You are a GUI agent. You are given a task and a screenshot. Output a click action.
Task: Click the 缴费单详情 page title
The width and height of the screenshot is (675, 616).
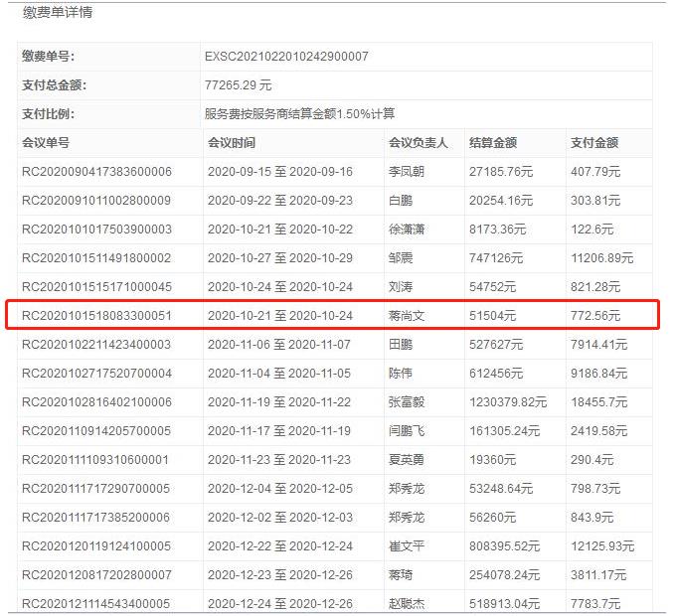pyautogui.click(x=59, y=13)
